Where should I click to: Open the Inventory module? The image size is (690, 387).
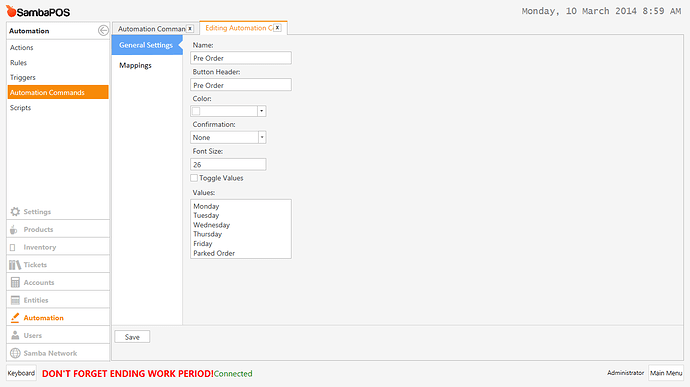click(x=58, y=247)
